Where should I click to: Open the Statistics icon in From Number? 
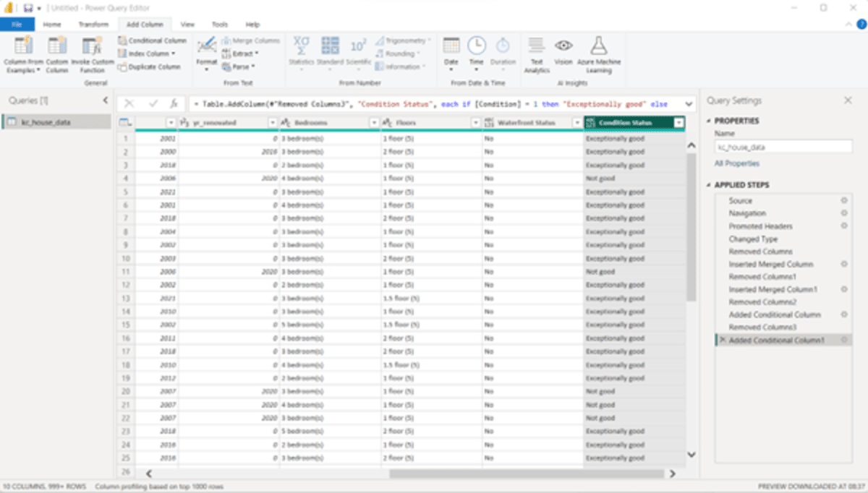click(x=302, y=46)
